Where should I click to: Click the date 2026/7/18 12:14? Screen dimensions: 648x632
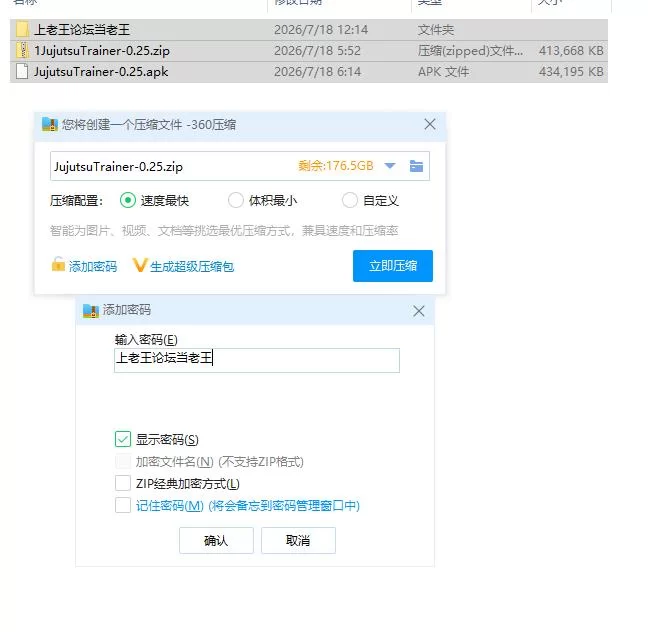tap(321, 30)
